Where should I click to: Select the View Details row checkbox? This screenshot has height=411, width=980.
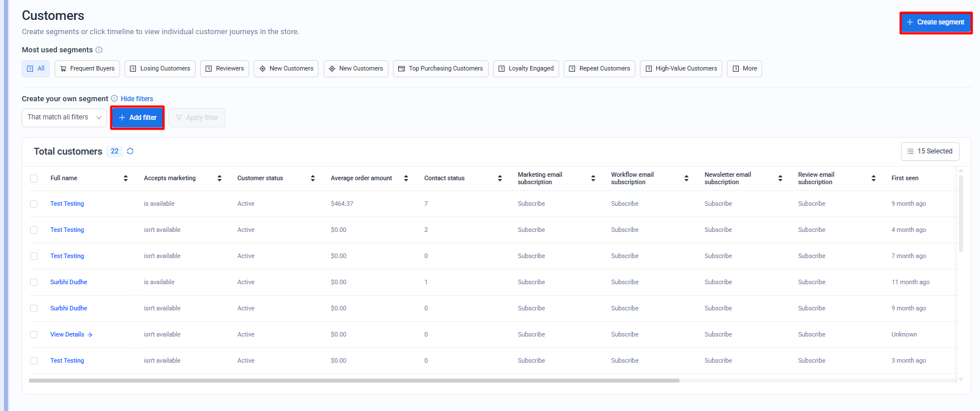pos(34,335)
